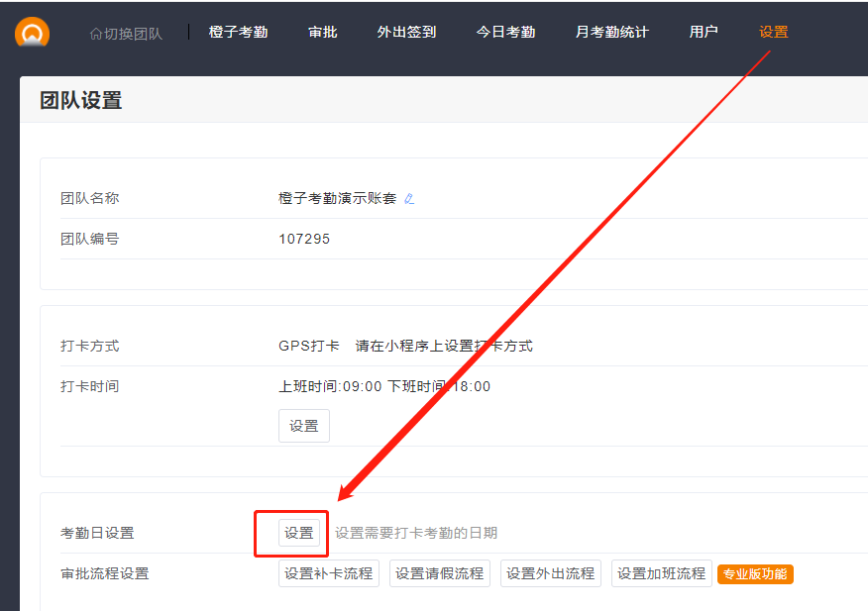Viewport: 868px width, 611px height.
Task: Open the 设置补卡流程 button
Action: point(329,573)
